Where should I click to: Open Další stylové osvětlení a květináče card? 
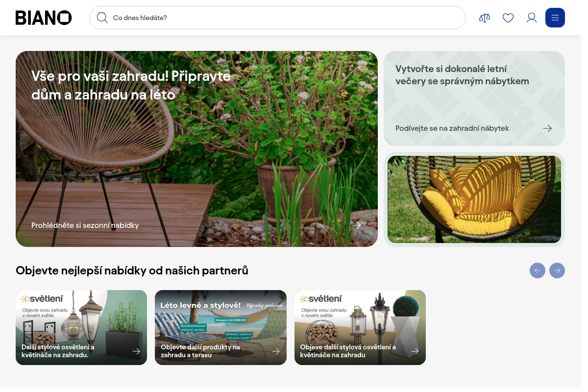[81, 327]
